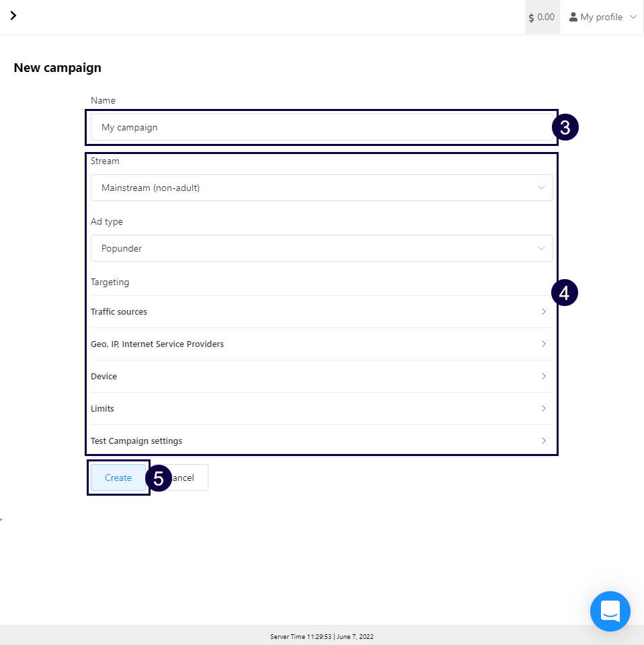Open the Stream dropdown showing Mainstream (non-adult)

pos(321,188)
